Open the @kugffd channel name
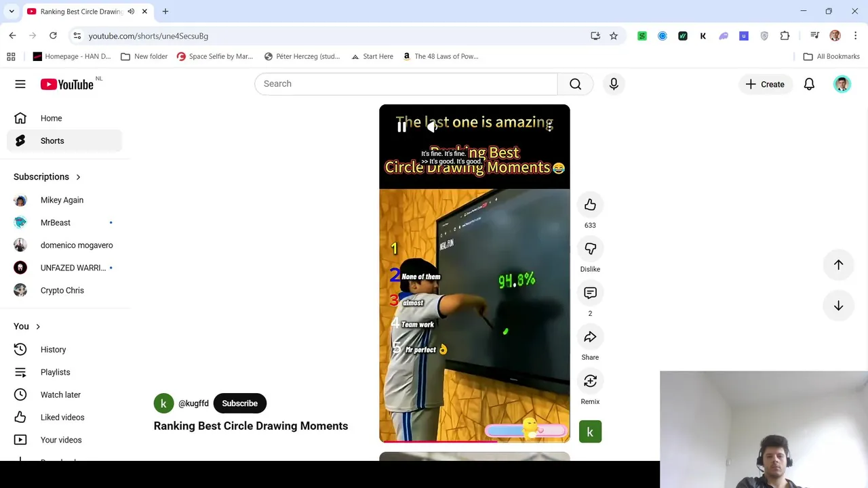Screen dimensions: 868x488 (193, 403)
